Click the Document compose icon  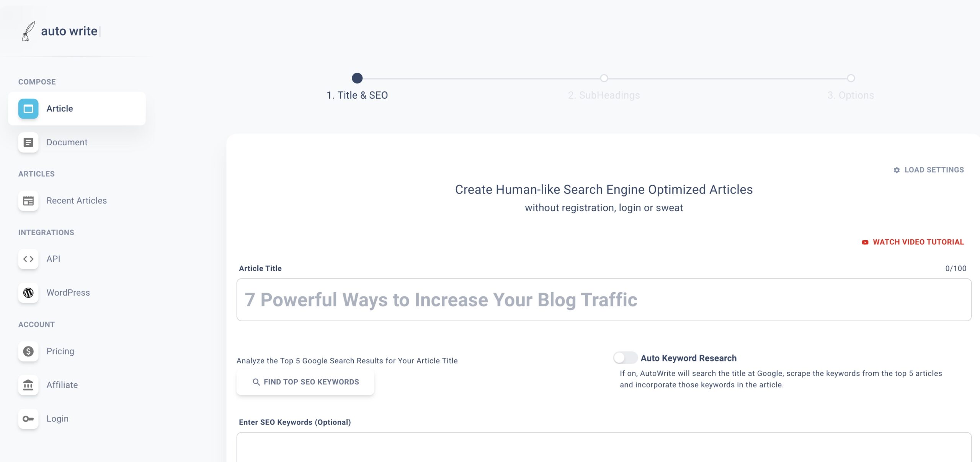(28, 142)
